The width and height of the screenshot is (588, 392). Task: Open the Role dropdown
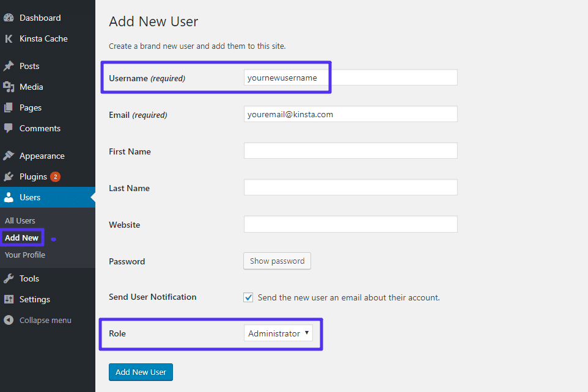click(x=279, y=333)
